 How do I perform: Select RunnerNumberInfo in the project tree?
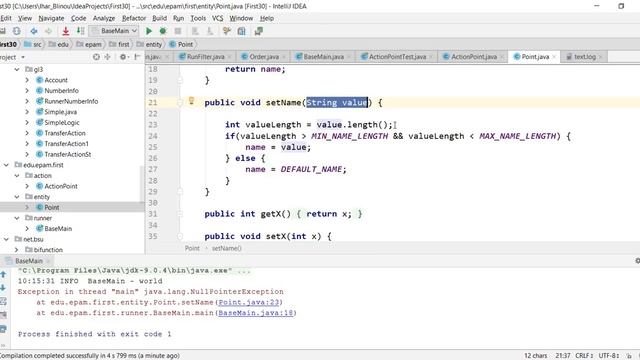pyautogui.click(x=71, y=101)
